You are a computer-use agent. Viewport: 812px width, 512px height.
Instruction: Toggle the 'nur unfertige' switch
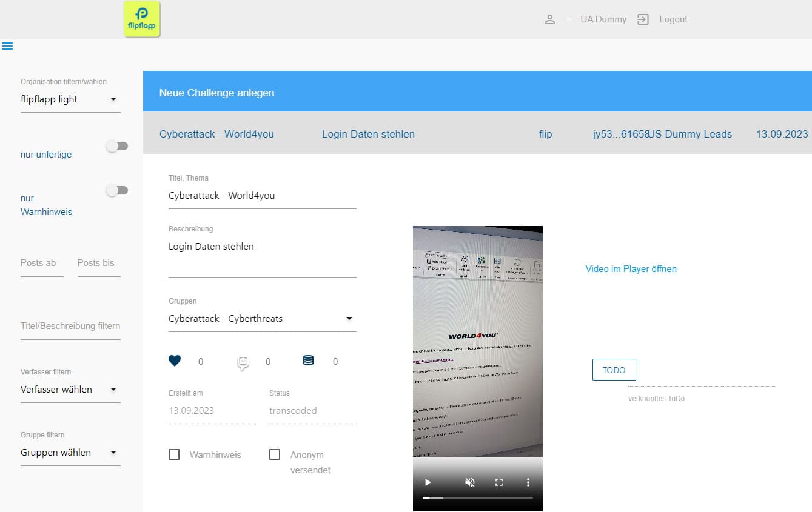117,146
